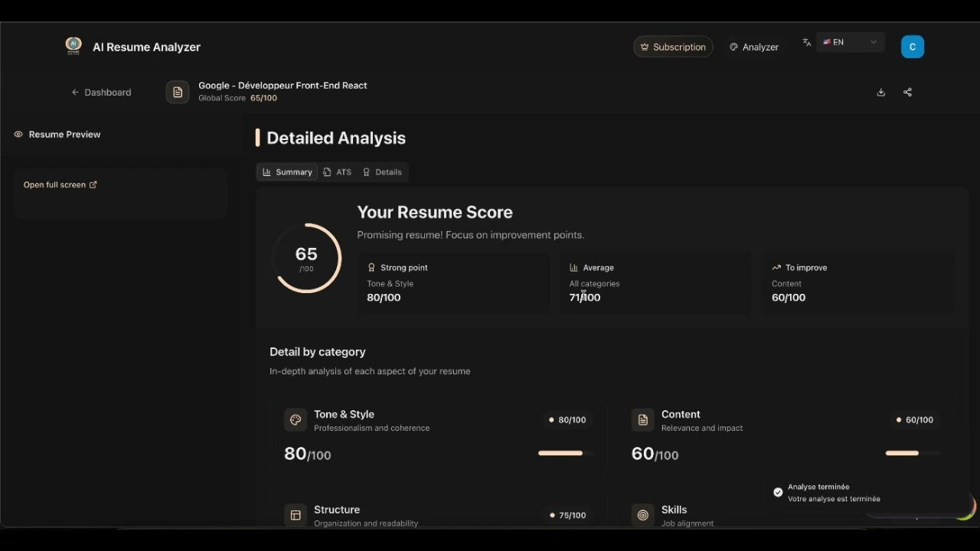Click the document icon next to Google job title
This screenshot has width=980, height=551.
[x=177, y=92]
